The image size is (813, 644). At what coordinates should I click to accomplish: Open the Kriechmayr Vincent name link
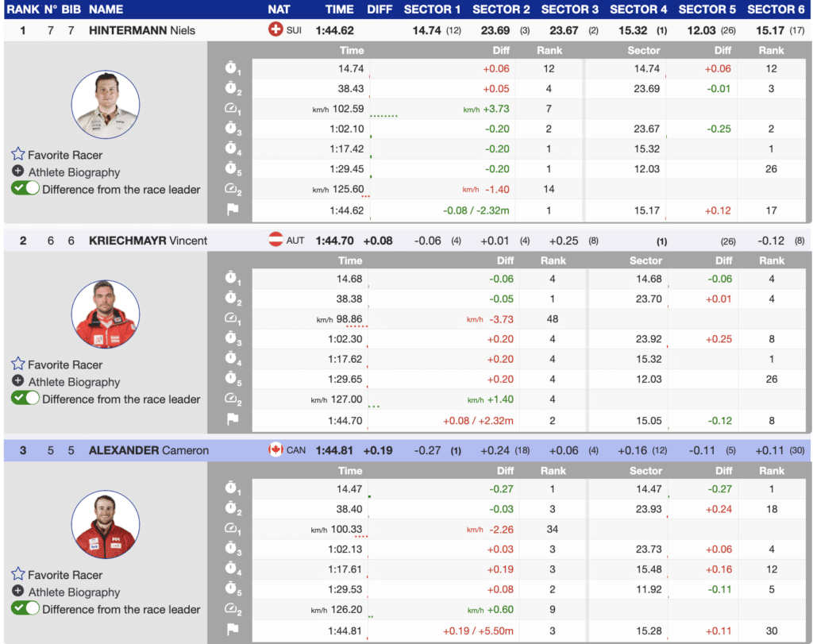148,241
